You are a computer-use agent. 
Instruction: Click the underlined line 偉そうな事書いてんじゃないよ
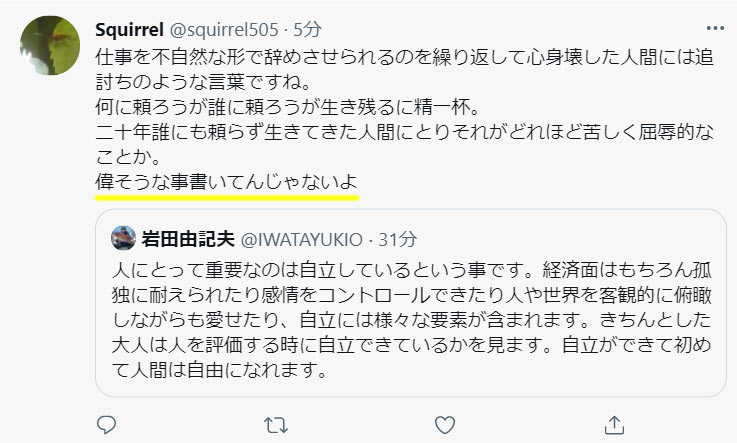[x=227, y=182]
